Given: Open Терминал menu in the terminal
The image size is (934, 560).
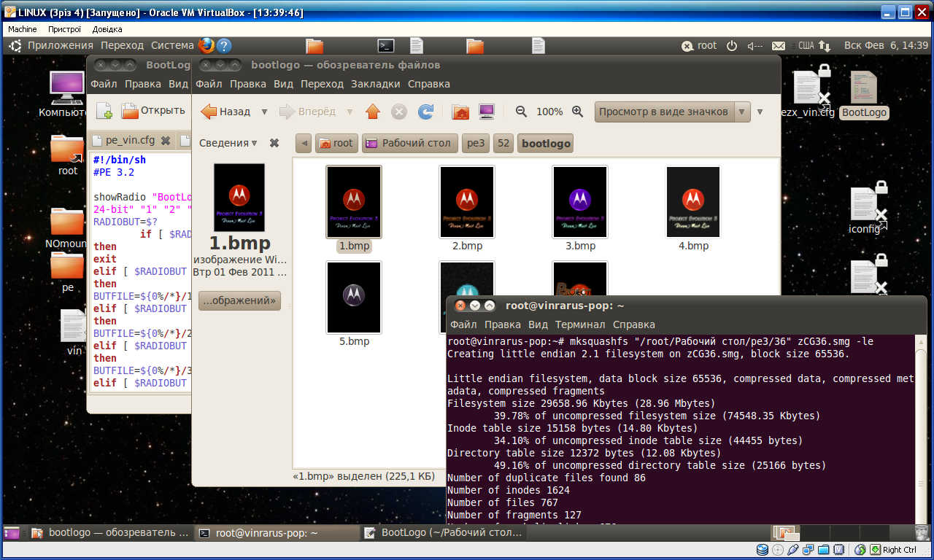Looking at the screenshot, I should (580, 324).
